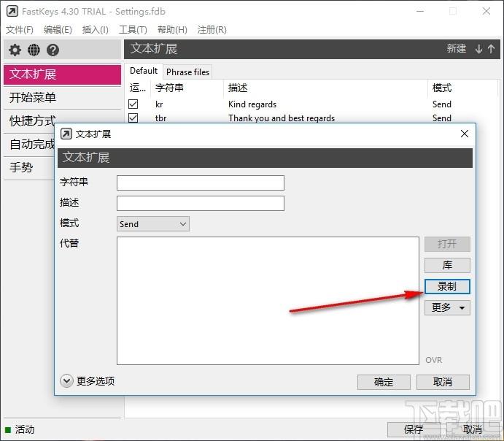Click inside the 代替 text area
The image size is (504, 441).
pos(268,301)
